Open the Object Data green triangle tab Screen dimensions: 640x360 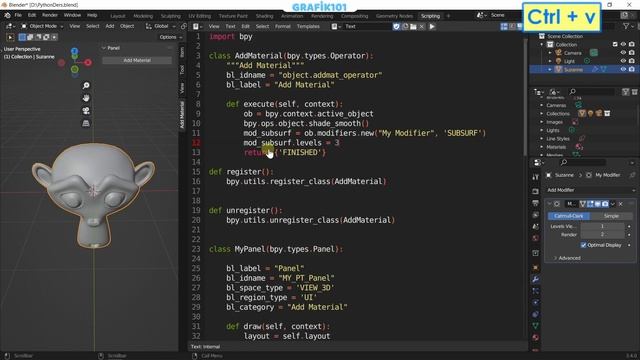(536, 326)
